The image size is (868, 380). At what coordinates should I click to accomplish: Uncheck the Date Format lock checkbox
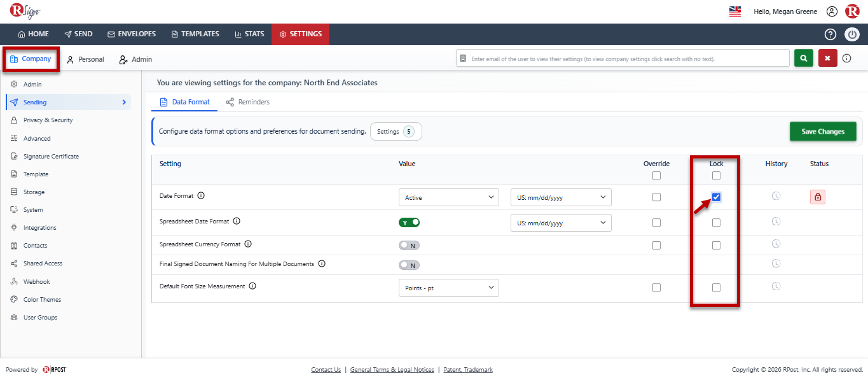point(716,197)
